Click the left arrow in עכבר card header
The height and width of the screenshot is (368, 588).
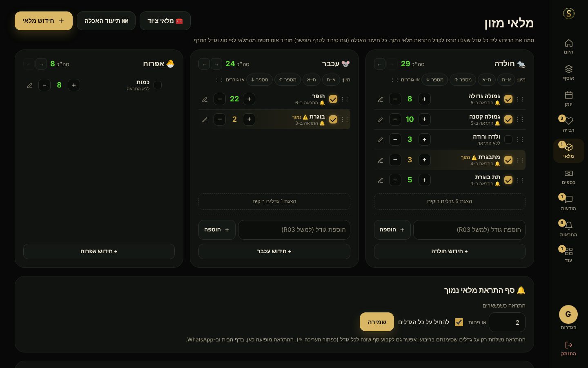tap(204, 64)
